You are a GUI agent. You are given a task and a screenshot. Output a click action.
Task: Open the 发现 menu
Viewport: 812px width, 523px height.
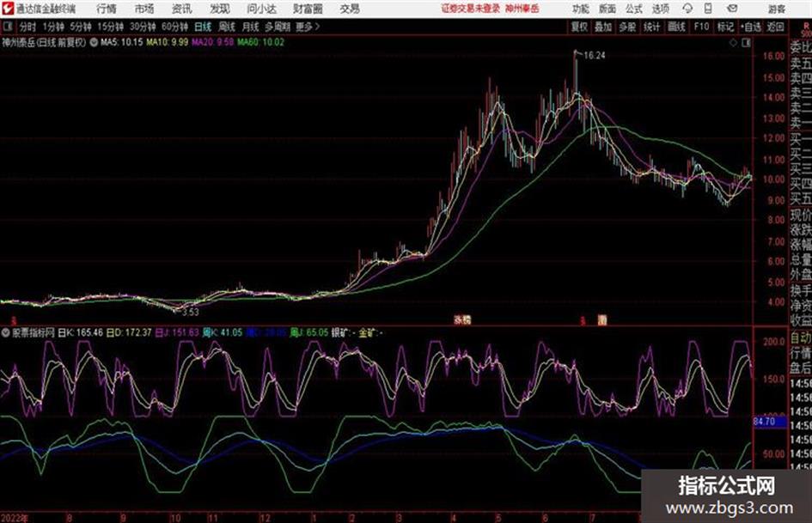[220, 9]
